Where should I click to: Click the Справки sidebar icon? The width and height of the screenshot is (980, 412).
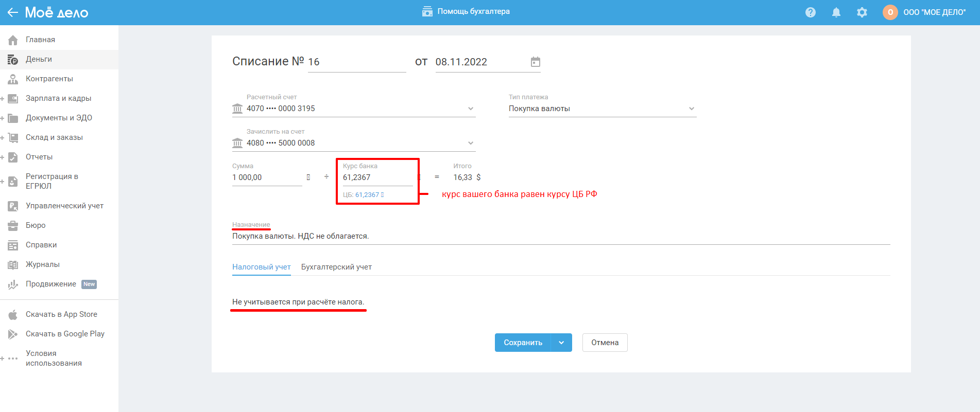point(13,245)
